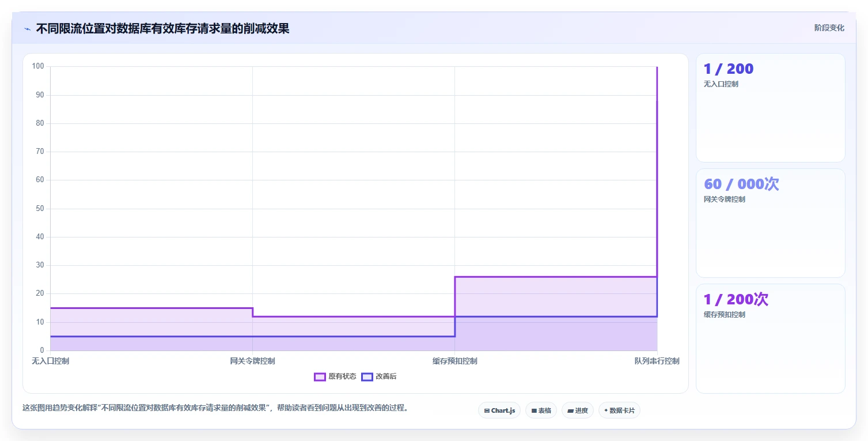This screenshot has height=441, width=868.
Task: Click the 无入口控制 x-axis label
Action: (51, 361)
